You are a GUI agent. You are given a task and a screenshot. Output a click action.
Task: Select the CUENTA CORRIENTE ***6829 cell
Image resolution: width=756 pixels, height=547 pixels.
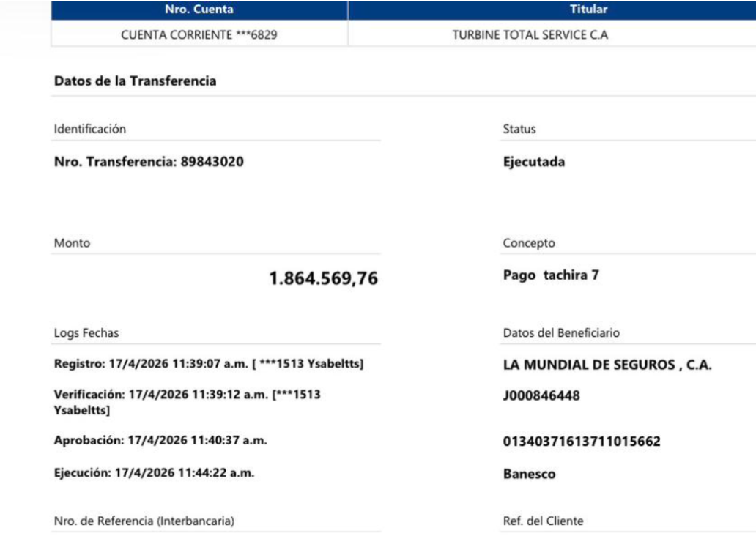pyautogui.click(x=199, y=34)
